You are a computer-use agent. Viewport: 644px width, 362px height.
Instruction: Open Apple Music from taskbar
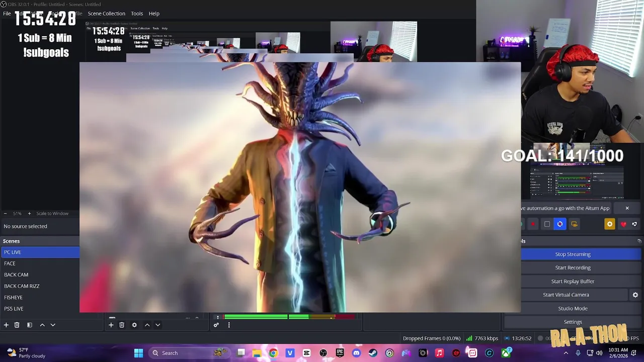coord(439,353)
